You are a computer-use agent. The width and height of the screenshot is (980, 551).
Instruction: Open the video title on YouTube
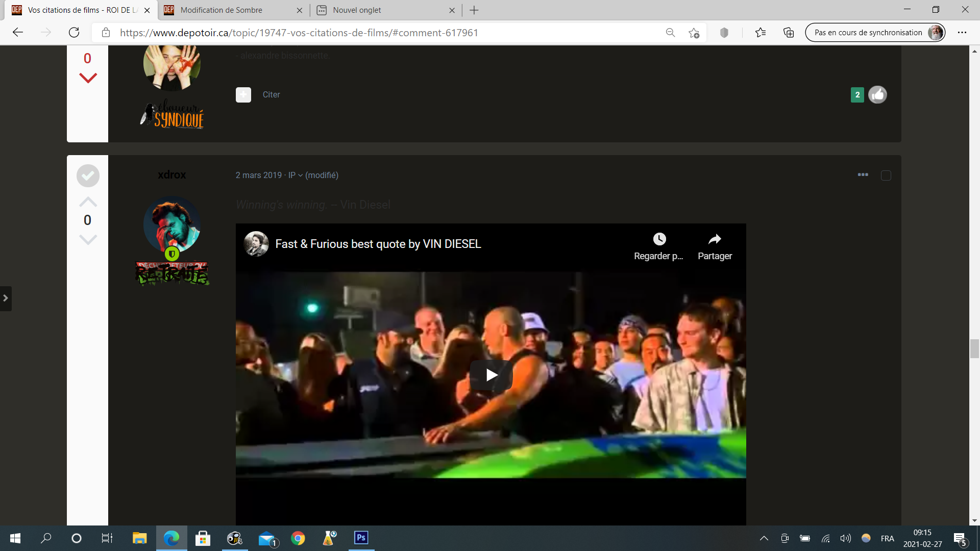click(378, 244)
